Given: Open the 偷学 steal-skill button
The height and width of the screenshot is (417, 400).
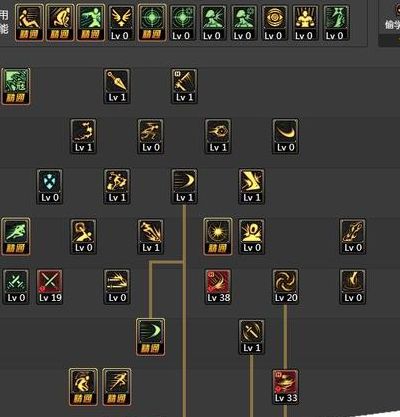Looking at the screenshot, I should [389, 23].
